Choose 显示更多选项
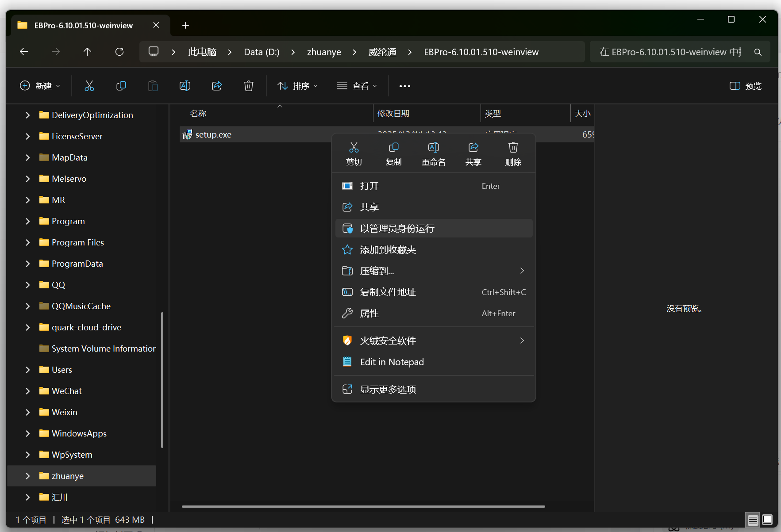 [x=434, y=390]
